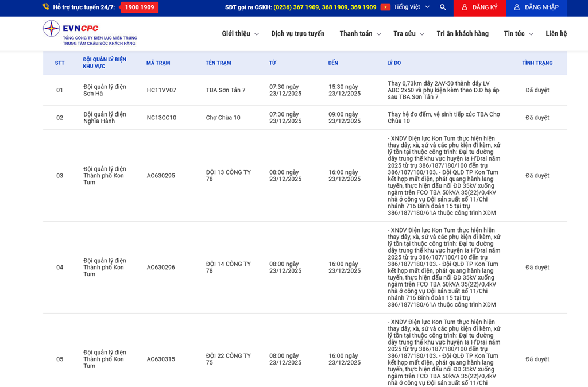This screenshot has height=387, width=588.
Task: Click the phone support icon
Action: pyautogui.click(x=46, y=7)
